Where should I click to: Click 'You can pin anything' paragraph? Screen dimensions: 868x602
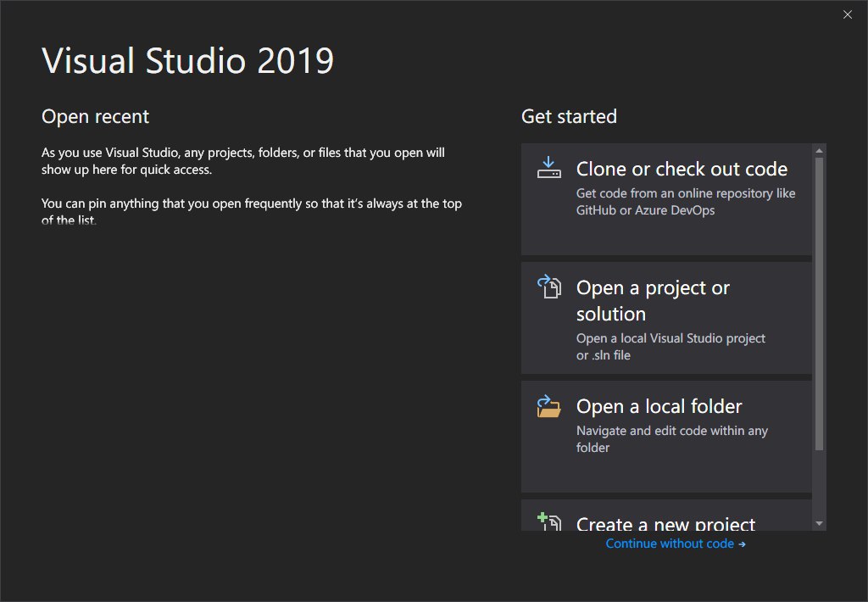point(251,212)
